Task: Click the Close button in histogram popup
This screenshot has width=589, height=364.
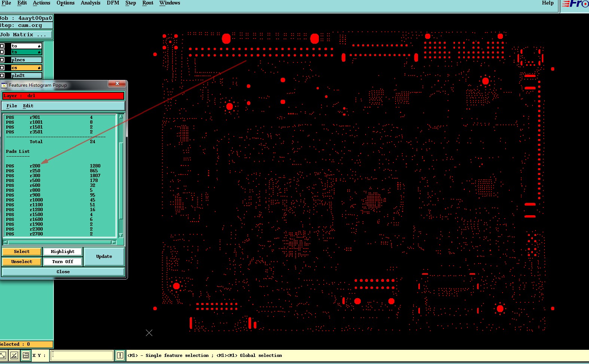Action: point(63,272)
